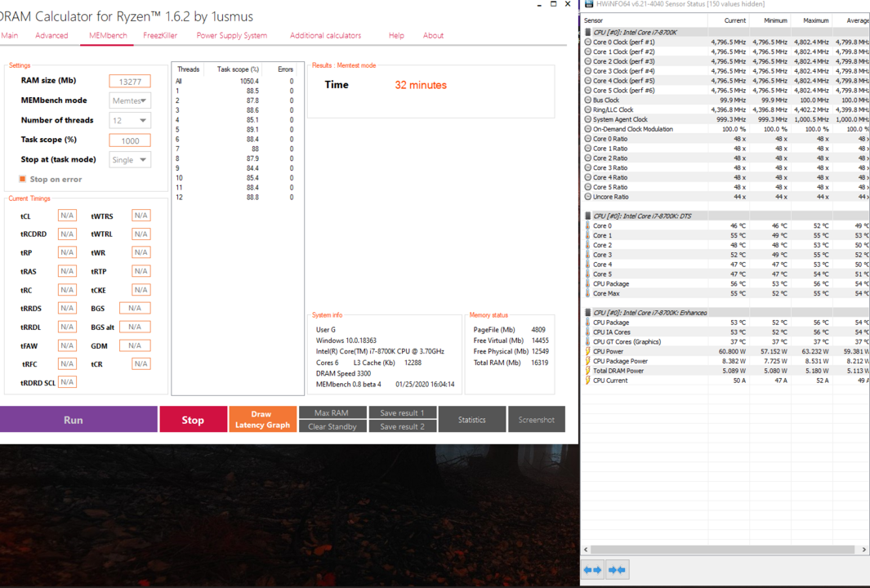Click the Threads column header in MEMbench table
Screen dimensions: 870x588
click(x=188, y=69)
